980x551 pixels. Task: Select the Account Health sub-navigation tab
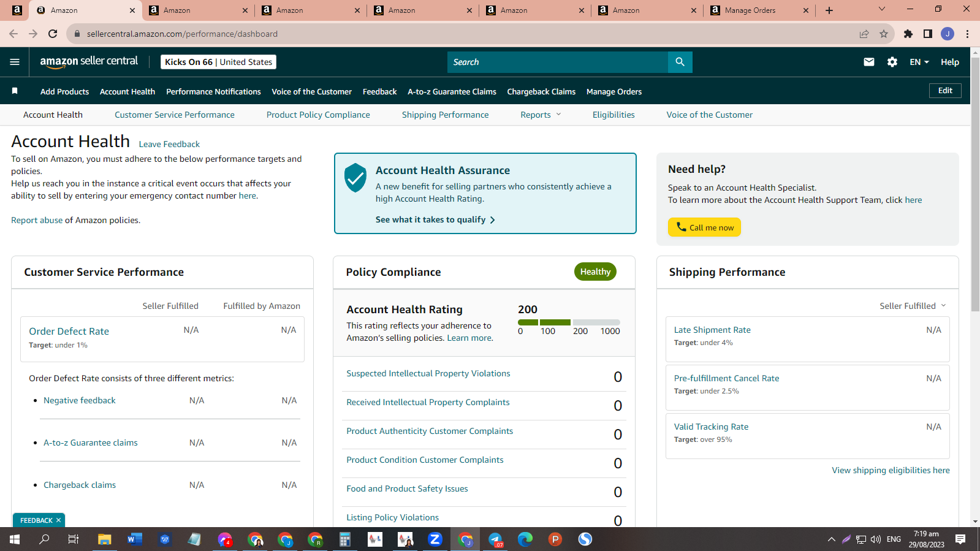coord(53,115)
